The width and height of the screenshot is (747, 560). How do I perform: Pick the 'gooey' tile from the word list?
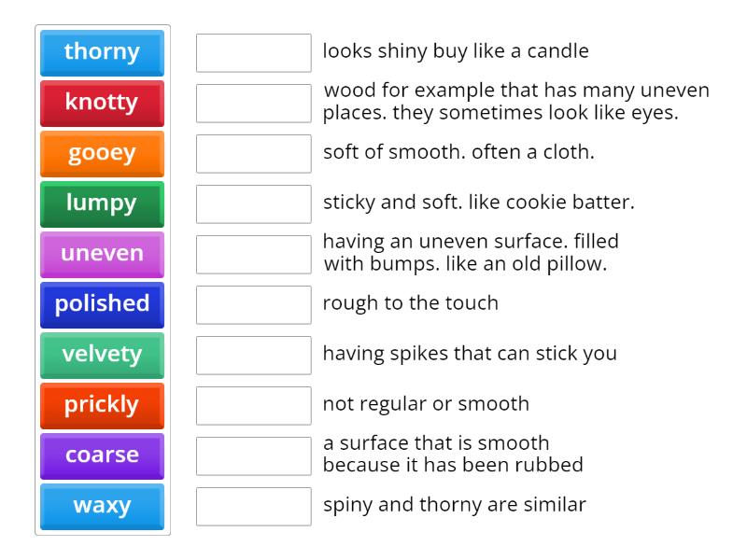click(x=102, y=154)
